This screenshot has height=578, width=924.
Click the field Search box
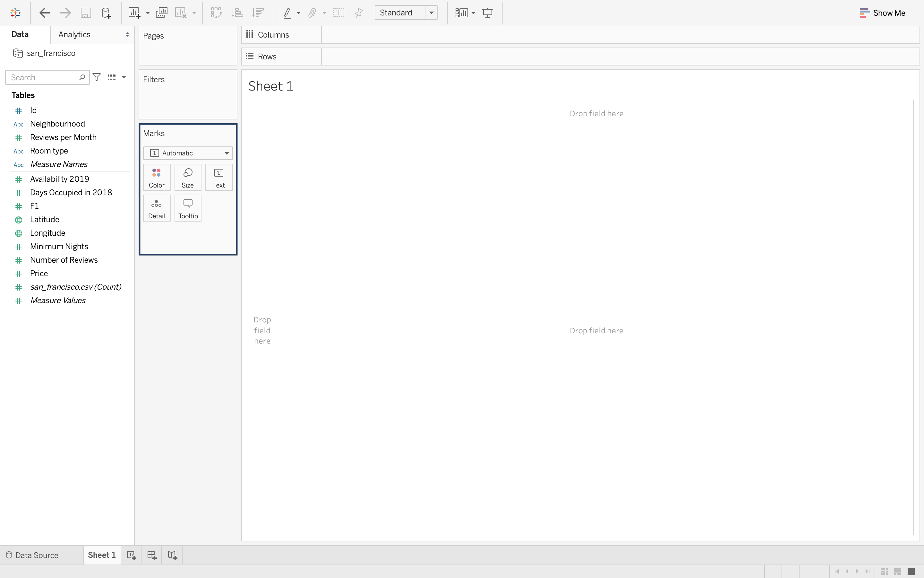pyautogui.click(x=47, y=77)
